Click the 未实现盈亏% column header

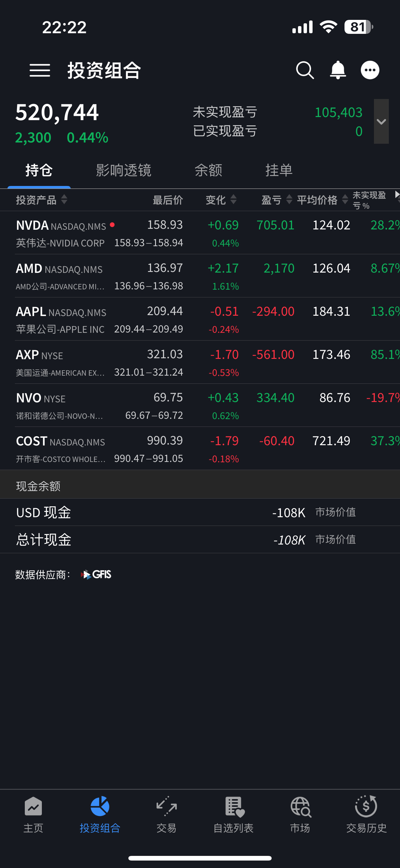pos(369,200)
